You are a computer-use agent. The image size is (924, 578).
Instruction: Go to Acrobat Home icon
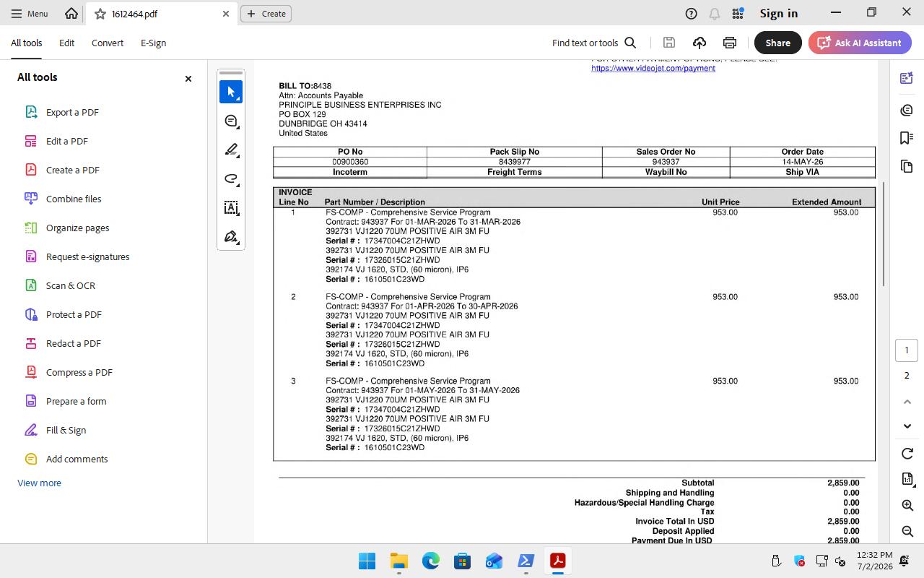pyautogui.click(x=71, y=13)
